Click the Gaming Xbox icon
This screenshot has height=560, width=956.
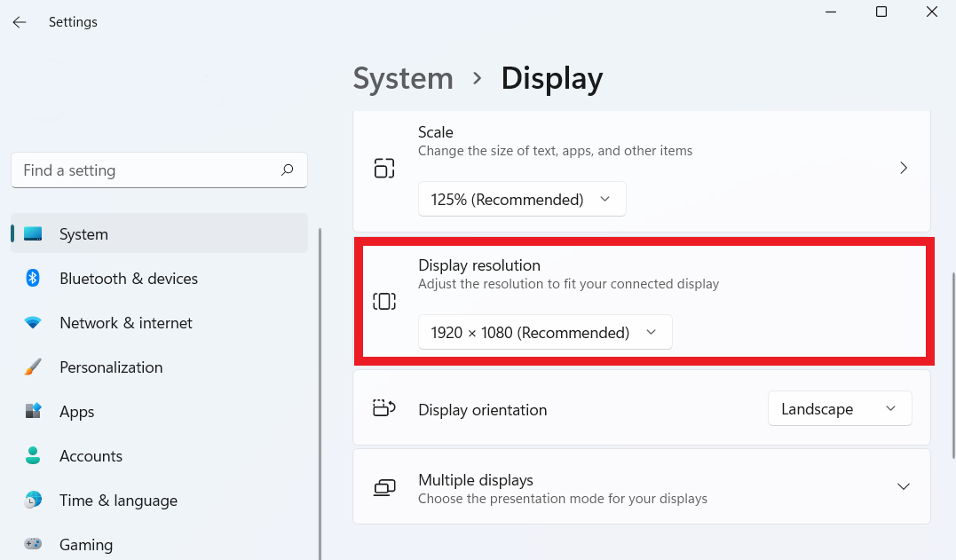(33, 544)
